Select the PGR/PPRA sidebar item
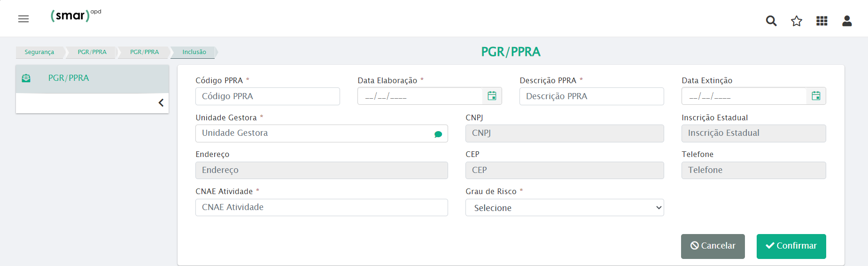The image size is (868, 266). pos(69,78)
